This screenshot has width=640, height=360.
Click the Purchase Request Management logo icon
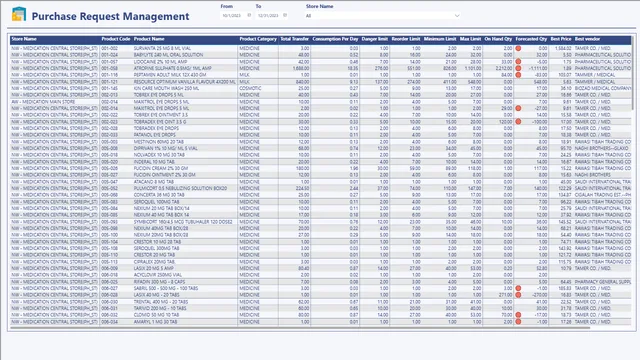click(19, 14)
